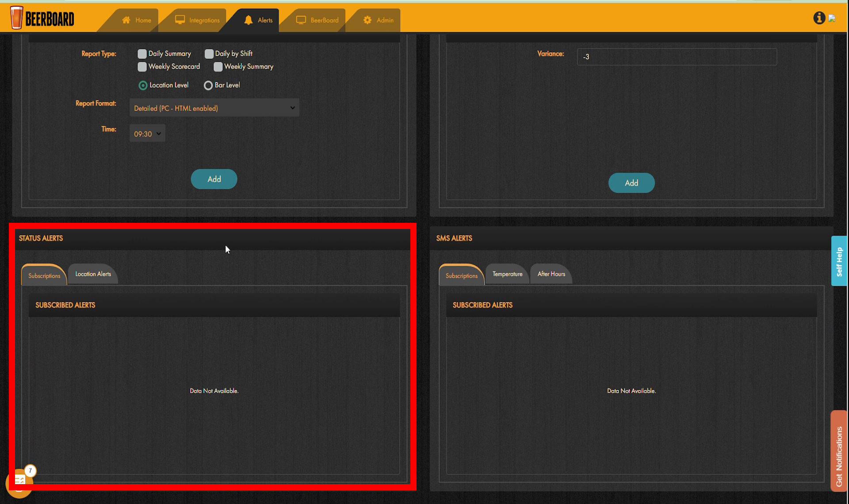
Task: Open the Self Help side panel
Action: coord(839,261)
